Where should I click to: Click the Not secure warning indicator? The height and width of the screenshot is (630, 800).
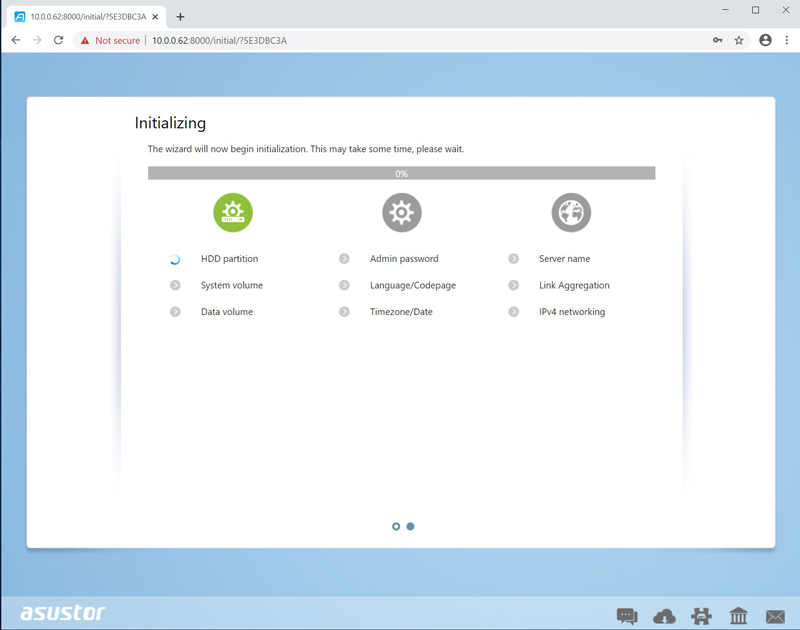pos(110,40)
